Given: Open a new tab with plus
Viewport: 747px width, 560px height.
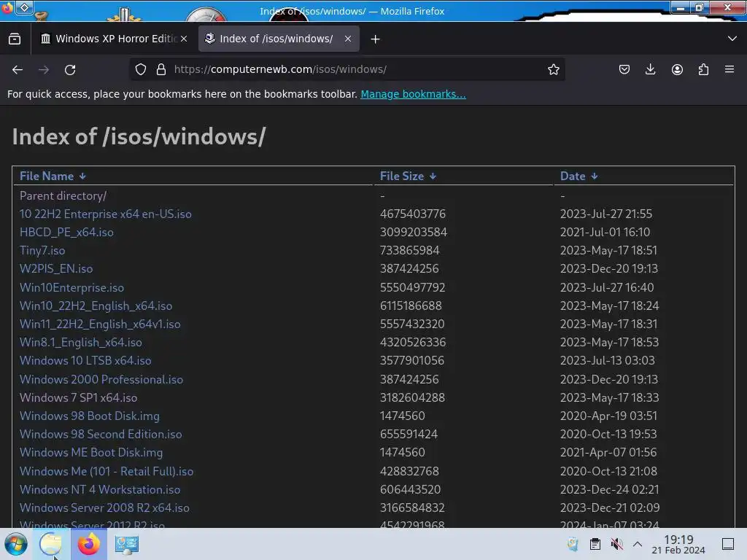Looking at the screenshot, I should point(376,39).
